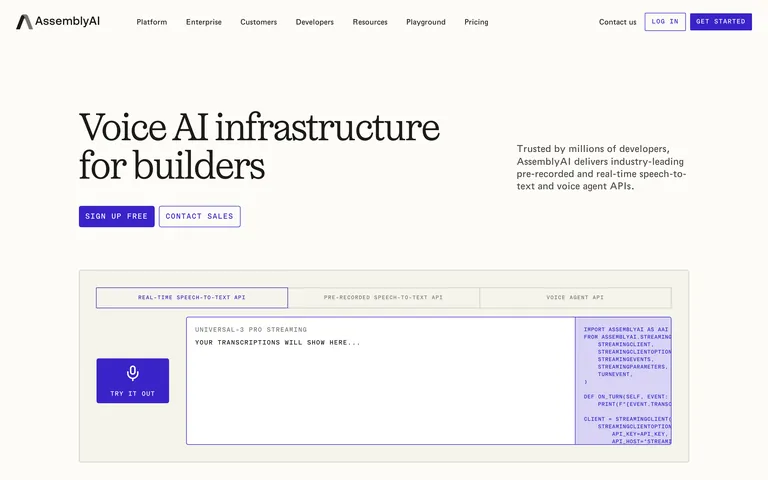Click the Contact Sales button

click(x=199, y=216)
